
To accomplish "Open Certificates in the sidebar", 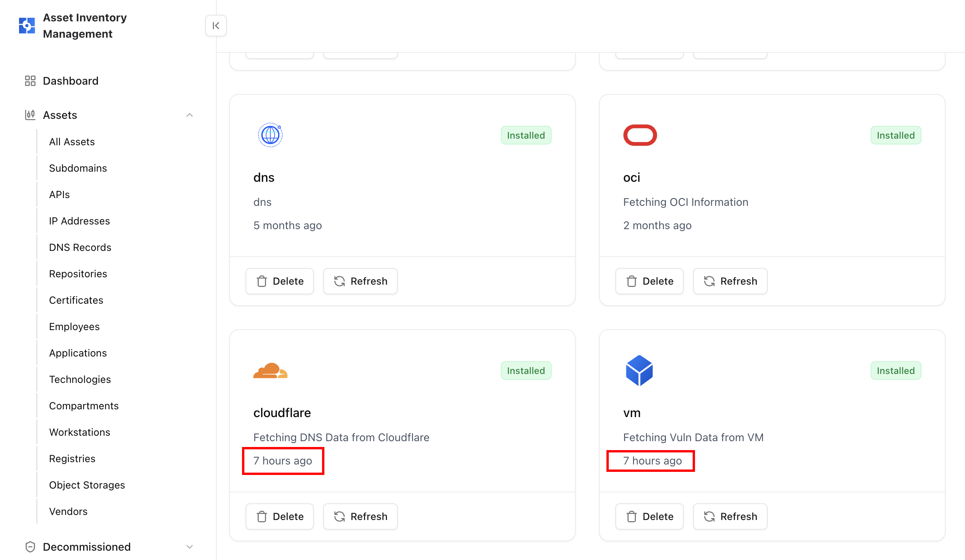I will pyautogui.click(x=76, y=300).
